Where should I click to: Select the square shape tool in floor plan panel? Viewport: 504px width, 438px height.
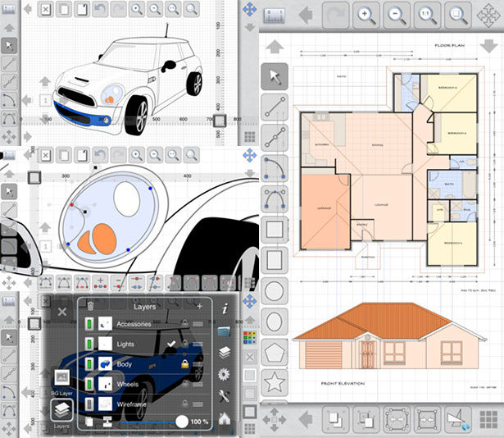click(x=275, y=230)
